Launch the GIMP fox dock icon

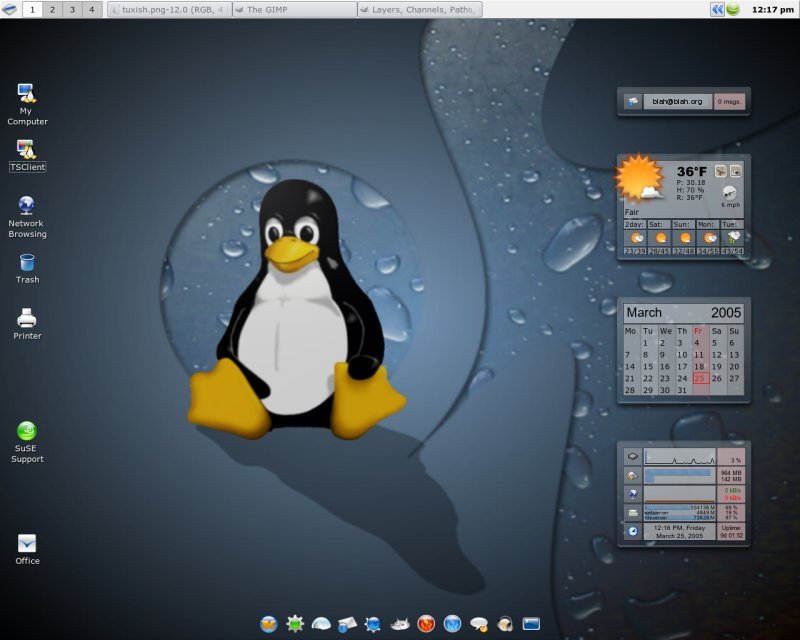click(399, 624)
